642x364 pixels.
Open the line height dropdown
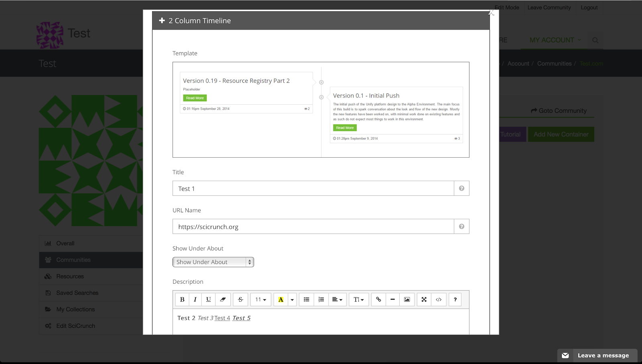click(x=359, y=299)
